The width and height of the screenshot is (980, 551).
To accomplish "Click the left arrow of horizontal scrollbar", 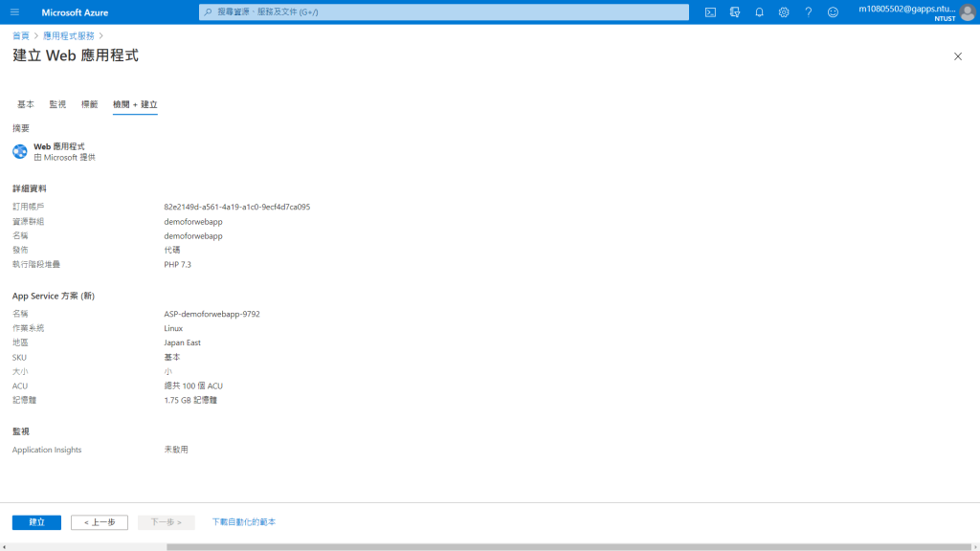I will (5, 546).
